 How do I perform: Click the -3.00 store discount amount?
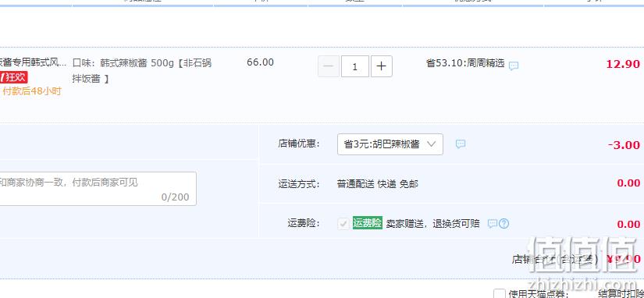point(624,145)
